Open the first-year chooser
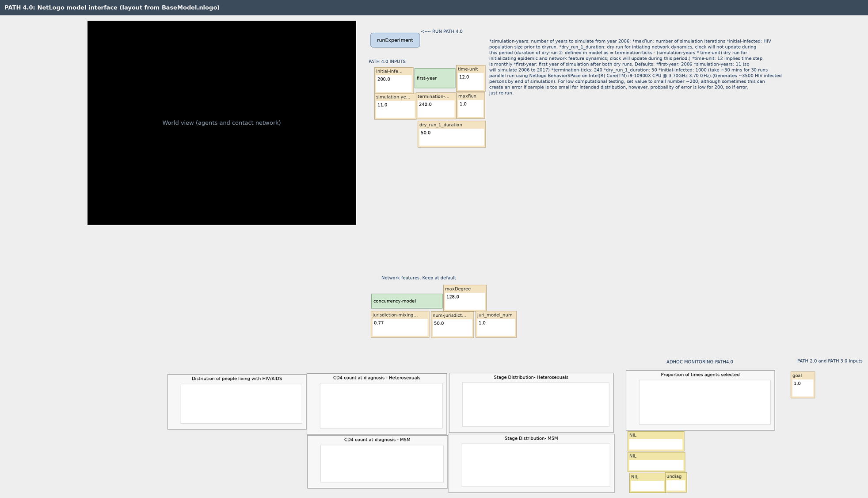 click(x=435, y=78)
